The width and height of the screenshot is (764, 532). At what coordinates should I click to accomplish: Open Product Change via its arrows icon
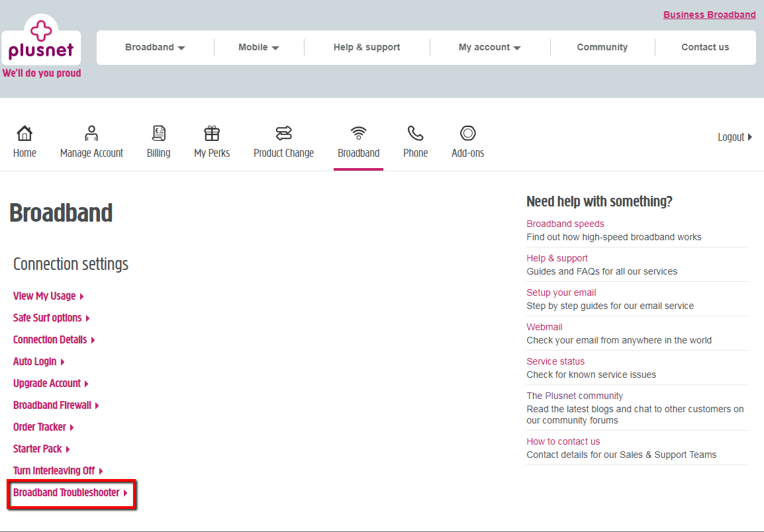283,141
